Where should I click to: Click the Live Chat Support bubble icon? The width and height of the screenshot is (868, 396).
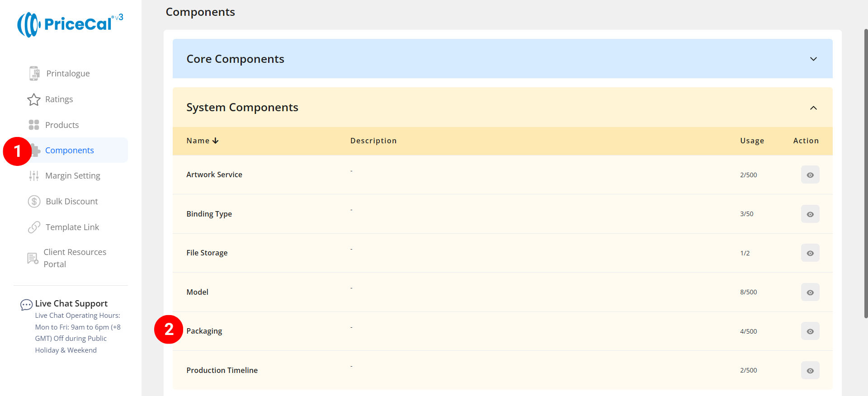click(x=26, y=305)
